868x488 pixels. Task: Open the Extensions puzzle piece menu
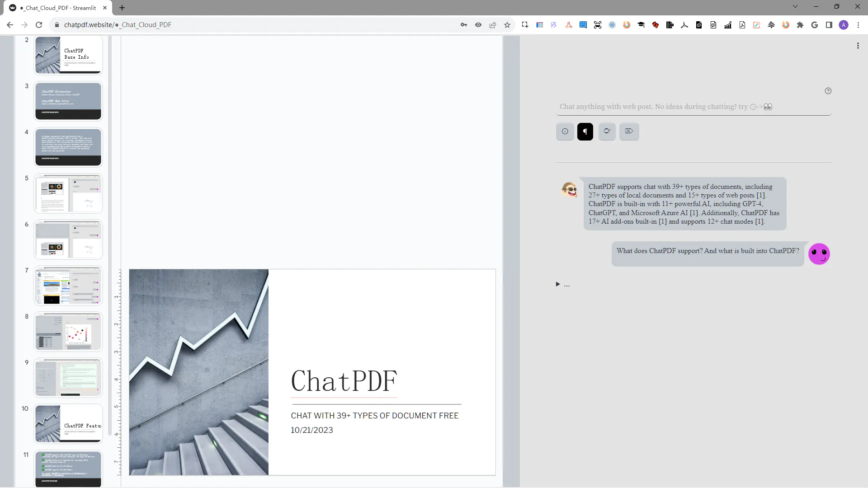(800, 25)
